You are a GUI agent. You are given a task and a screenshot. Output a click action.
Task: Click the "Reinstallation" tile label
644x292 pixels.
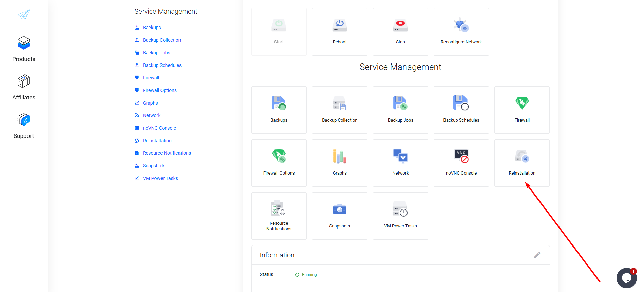[x=522, y=173]
